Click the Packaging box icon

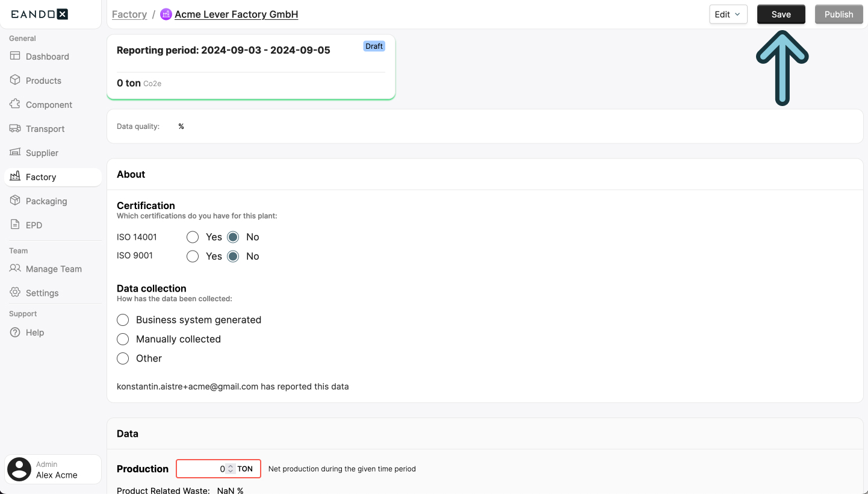coord(15,201)
